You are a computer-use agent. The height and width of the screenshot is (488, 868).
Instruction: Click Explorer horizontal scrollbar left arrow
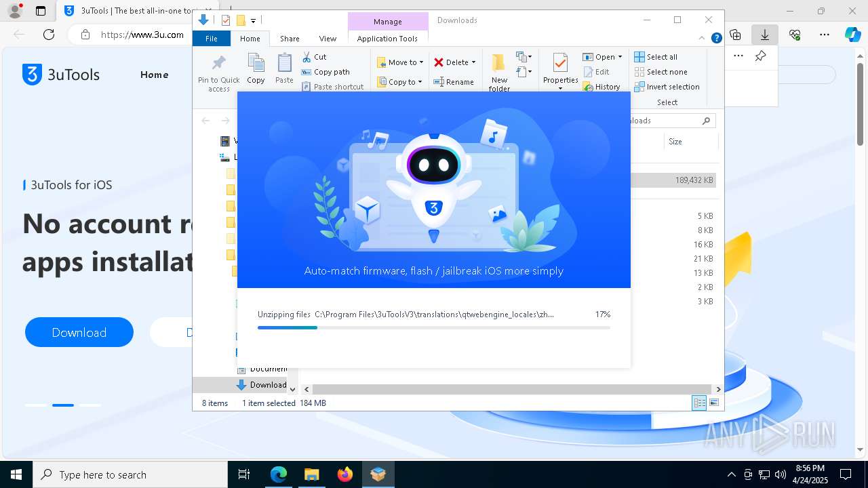(x=307, y=389)
